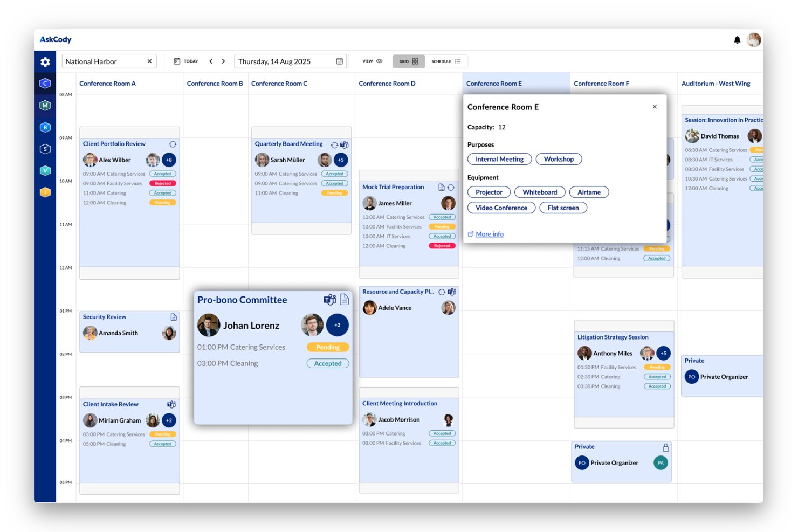Click Teams icon on Quarterly Board Meeting
This screenshot has height=532, width=798.
(344, 144)
